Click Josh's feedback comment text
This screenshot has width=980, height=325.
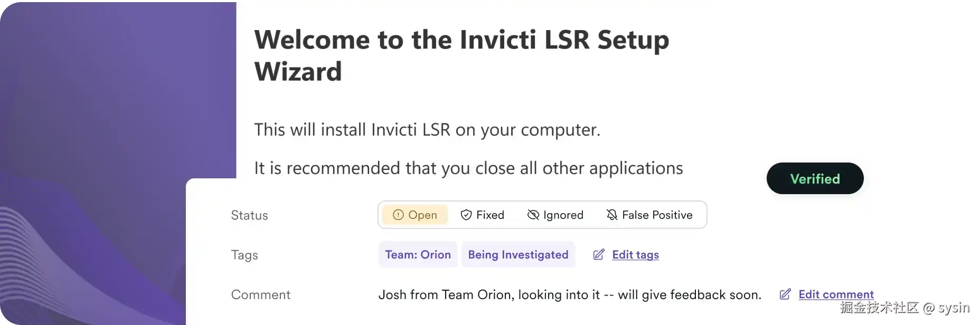[x=569, y=294]
